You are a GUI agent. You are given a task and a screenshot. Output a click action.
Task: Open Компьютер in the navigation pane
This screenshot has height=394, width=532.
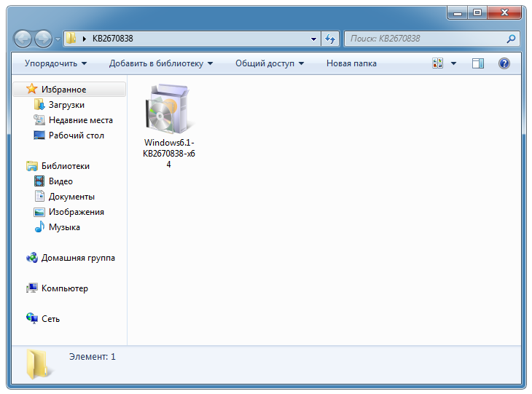coord(65,288)
